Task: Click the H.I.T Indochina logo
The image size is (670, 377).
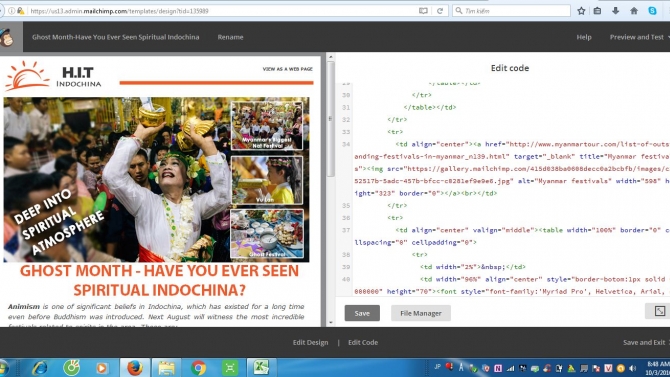Action: 53,76
